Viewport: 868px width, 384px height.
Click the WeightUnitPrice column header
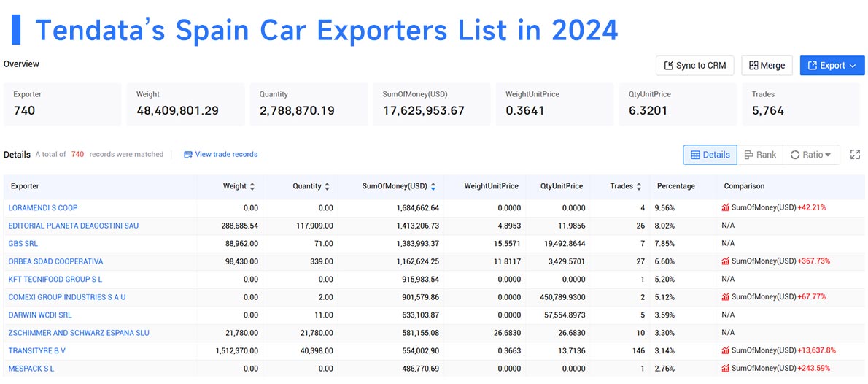491,187
